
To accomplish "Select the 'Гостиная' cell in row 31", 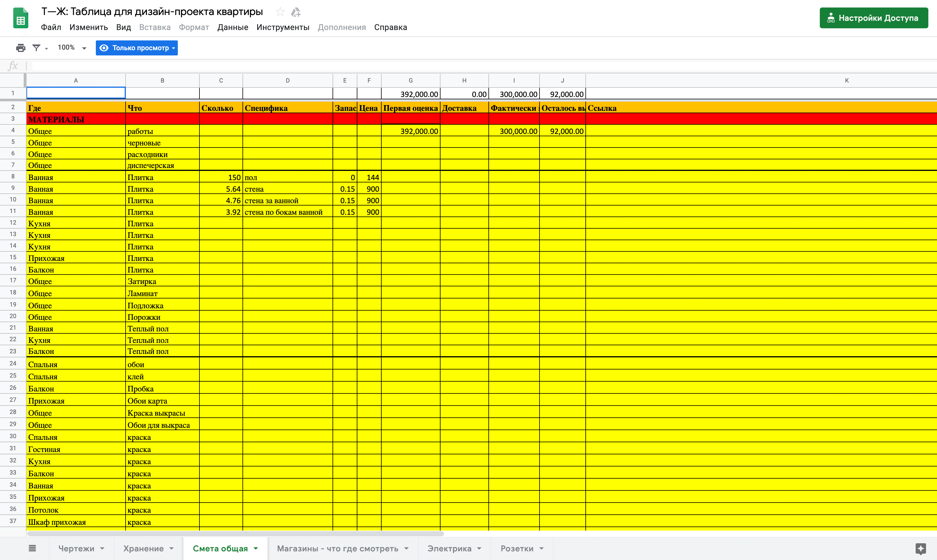I will pos(76,449).
